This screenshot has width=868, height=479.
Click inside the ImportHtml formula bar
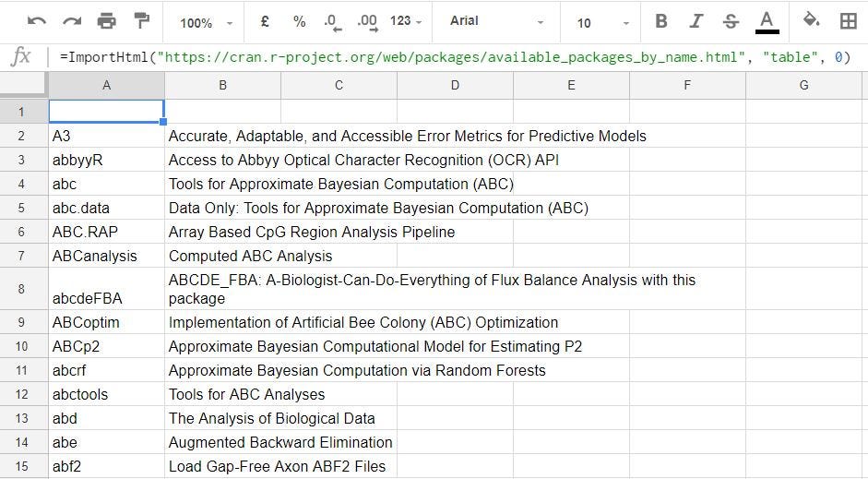(x=455, y=57)
